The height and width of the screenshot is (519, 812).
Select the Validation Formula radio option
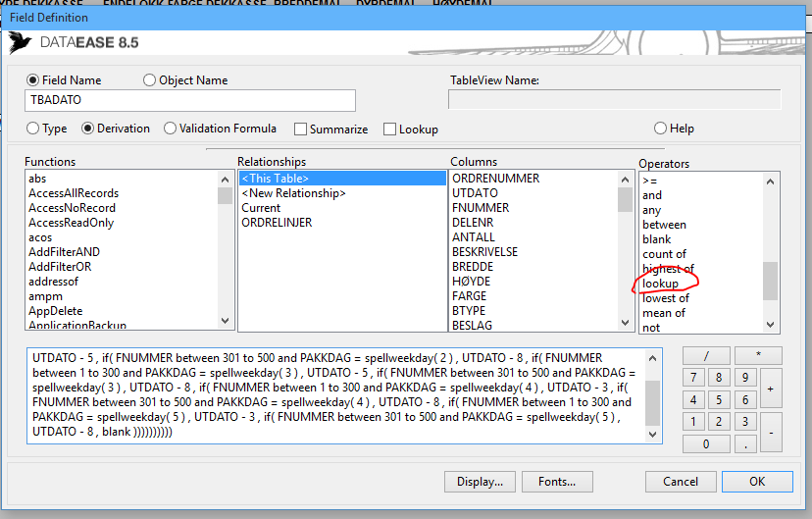click(x=170, y=129)
